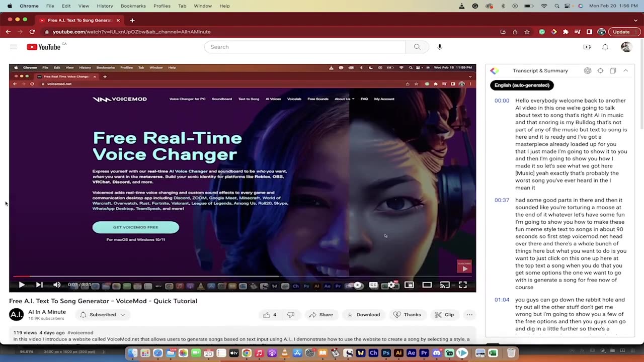Play the video with the play button

pos(22,285)
